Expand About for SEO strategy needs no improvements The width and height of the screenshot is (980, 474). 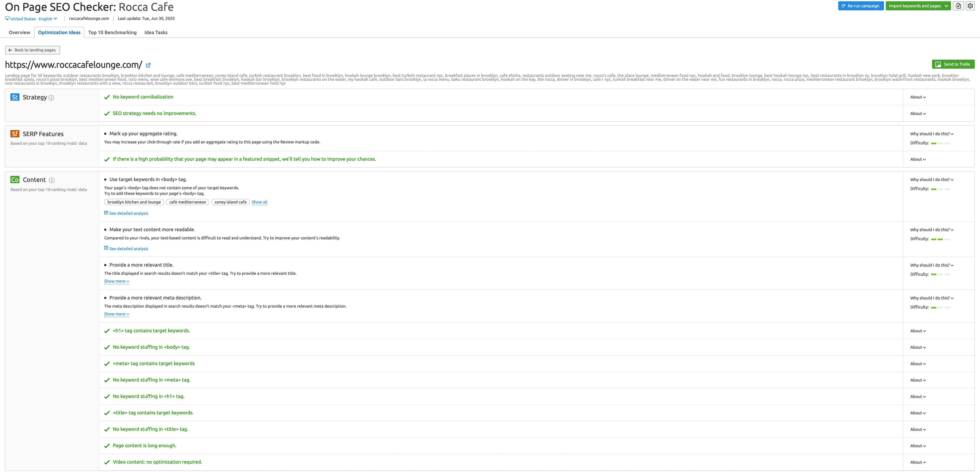coord(918,114)
